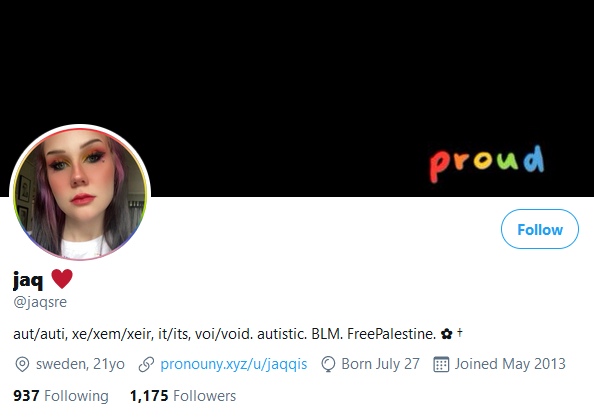Open the 937 Following list
594x418 pixels.
(x=61, y=396)
